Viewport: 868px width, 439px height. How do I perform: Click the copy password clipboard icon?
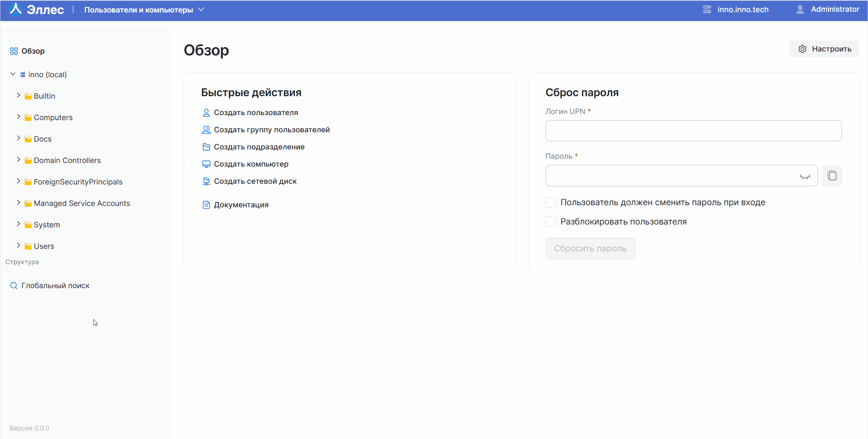(832, 176)
